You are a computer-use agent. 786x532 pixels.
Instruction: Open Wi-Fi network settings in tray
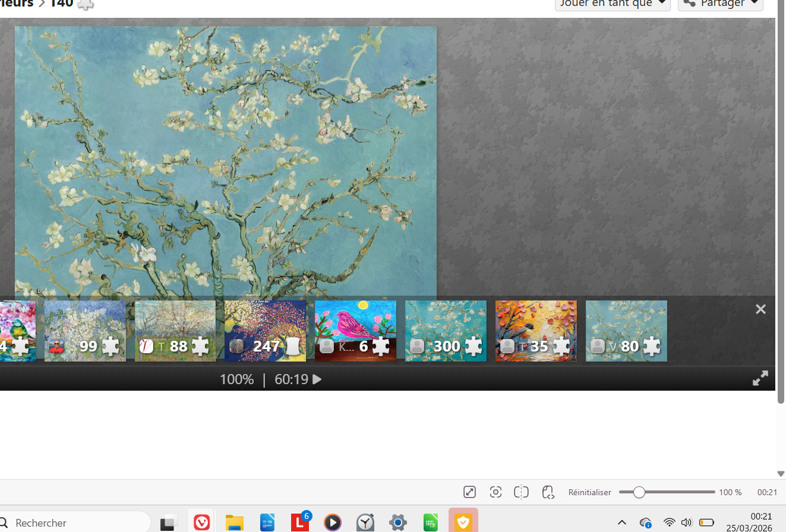(670, 522)
